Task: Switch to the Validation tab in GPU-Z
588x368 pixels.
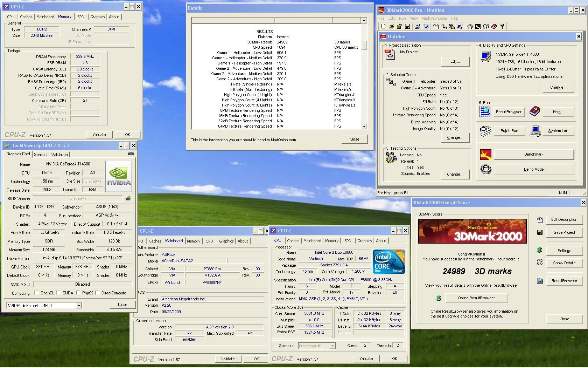Action: tap(59, 155)
